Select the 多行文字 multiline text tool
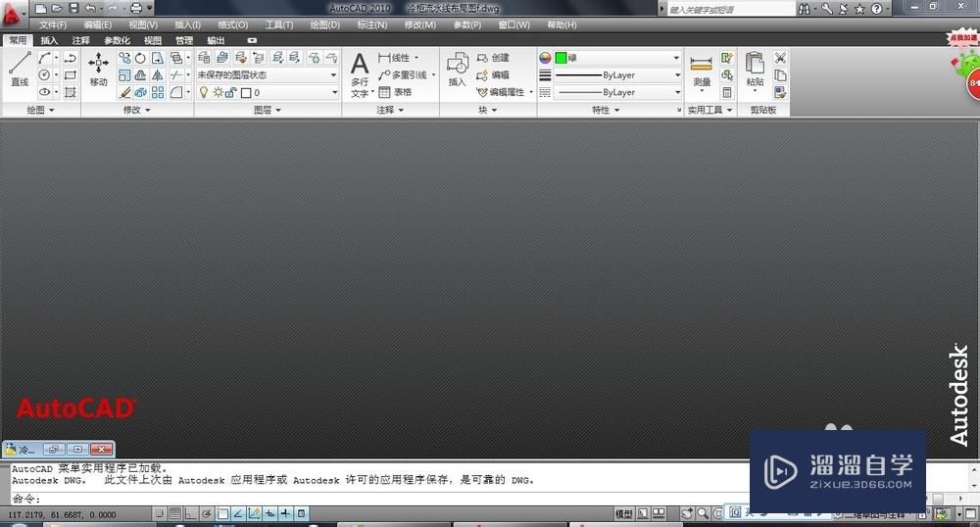The image size is (980, 527). coord(360,74)
